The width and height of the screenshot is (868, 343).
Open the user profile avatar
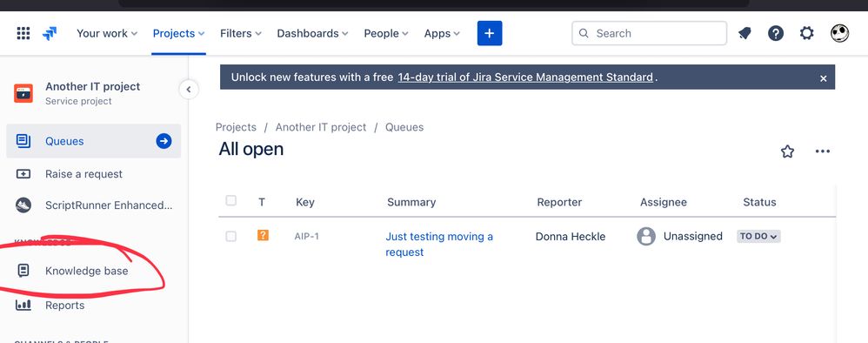(840, 33)
